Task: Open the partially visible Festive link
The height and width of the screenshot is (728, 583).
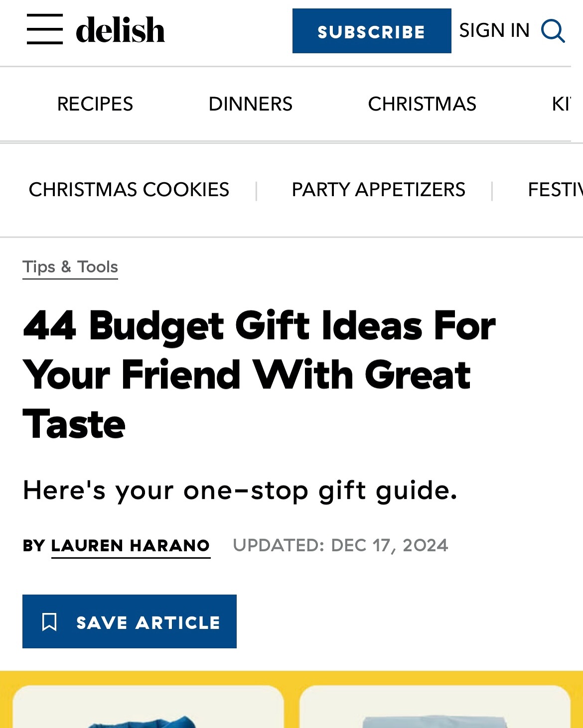Action: pyautogui.click(x=555, y=190)
